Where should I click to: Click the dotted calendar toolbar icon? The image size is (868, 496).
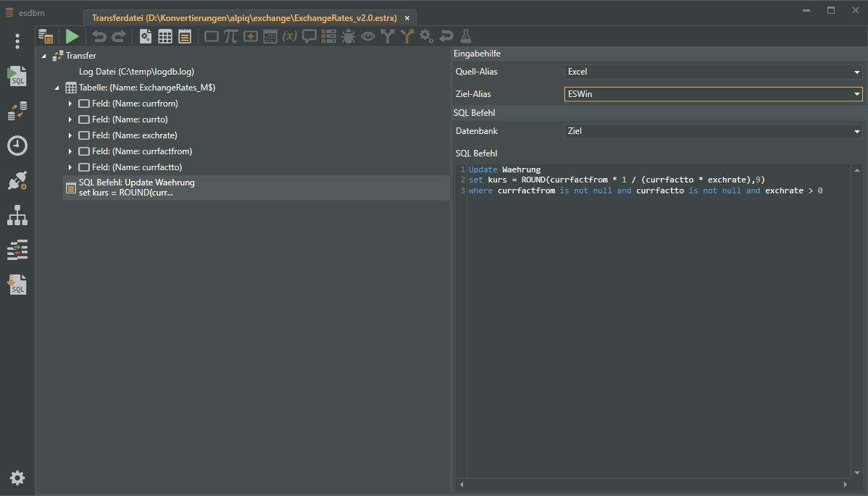click(270, 36)
